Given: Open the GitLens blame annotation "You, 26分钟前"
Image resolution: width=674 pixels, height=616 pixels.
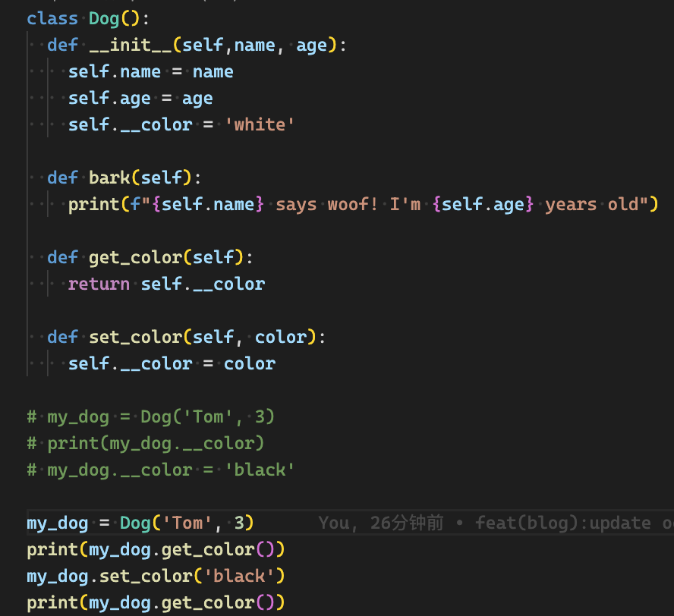Looking at the screenshot, I should coord(380,523).
